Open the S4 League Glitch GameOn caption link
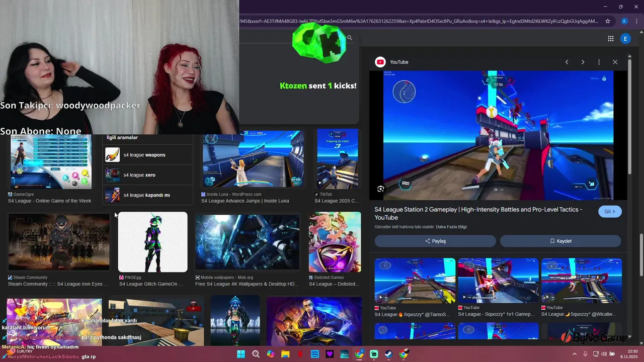644x362 pixels. click(x=151, y=284)
